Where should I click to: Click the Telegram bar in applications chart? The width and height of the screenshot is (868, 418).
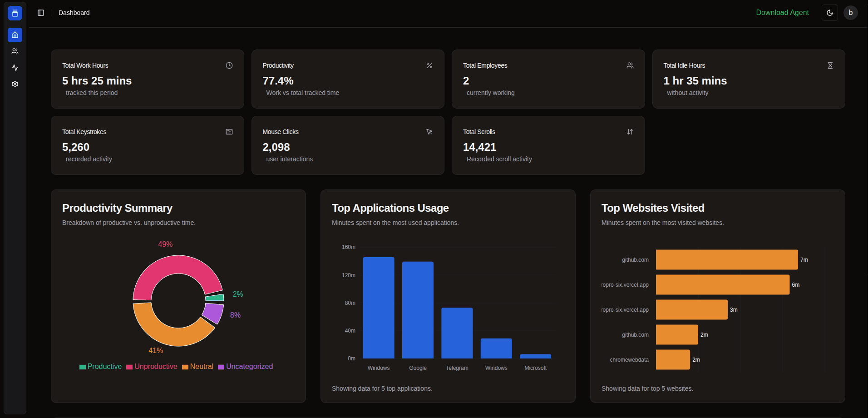tap(457, 333)
